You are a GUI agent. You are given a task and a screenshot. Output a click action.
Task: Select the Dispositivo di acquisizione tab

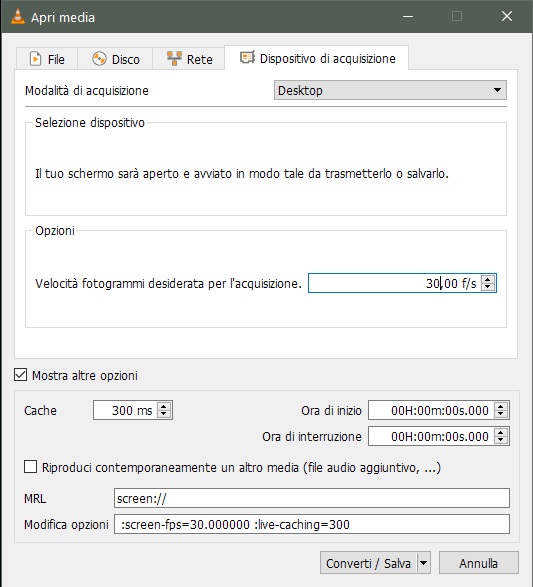click(317, 58)
